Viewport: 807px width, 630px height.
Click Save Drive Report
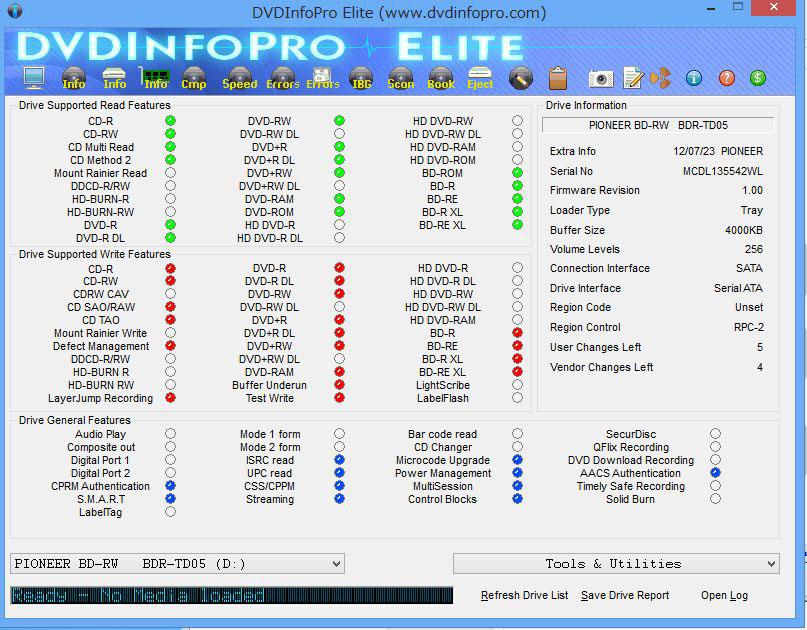[625, 596]
